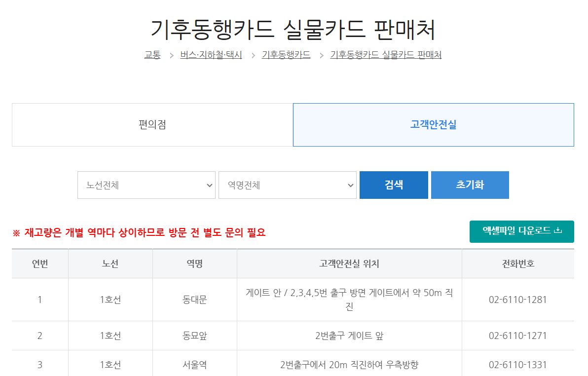Click the 기후동행카드 실물카드 판매처 breadcrumb link

(x=385, y=55)
